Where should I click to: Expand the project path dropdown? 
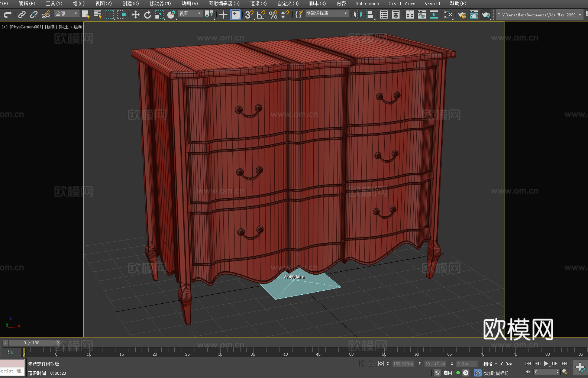[579, 15]
